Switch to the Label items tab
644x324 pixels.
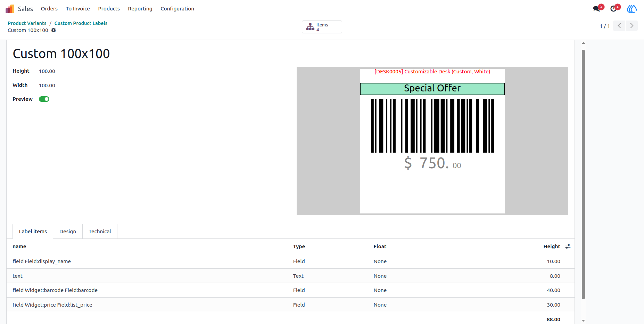tap(33, 232)
